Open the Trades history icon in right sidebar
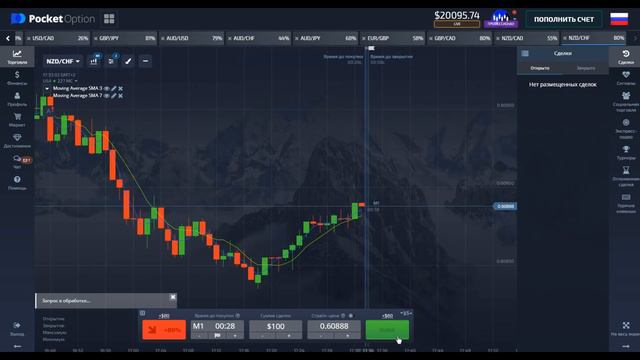This screenshot has height=360, width=640. 625,57
